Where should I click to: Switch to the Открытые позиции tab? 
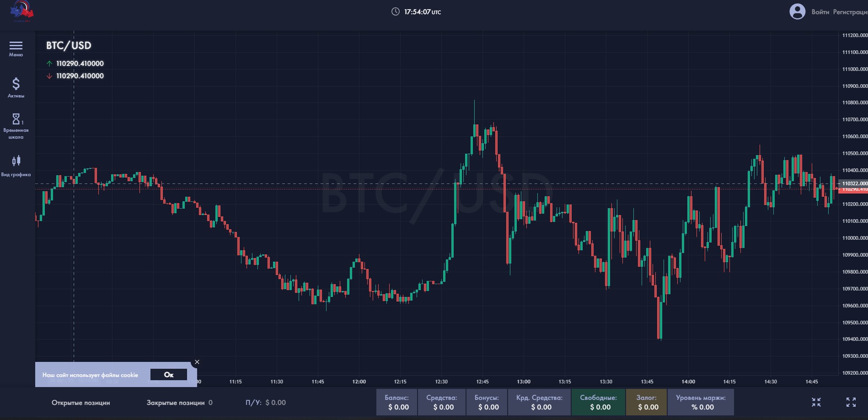(x=81, y=403)
